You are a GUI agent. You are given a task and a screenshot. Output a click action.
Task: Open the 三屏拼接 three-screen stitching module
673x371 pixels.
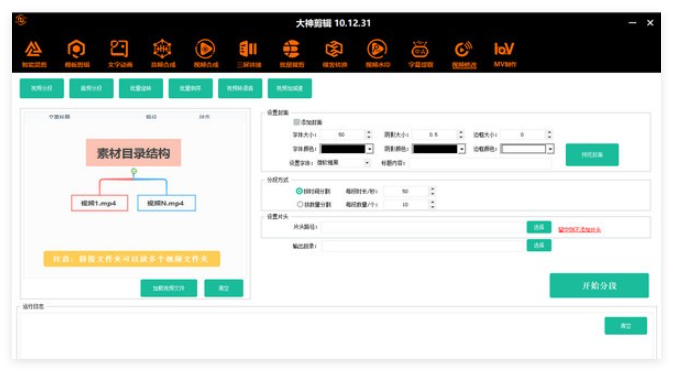coord(249,53)
